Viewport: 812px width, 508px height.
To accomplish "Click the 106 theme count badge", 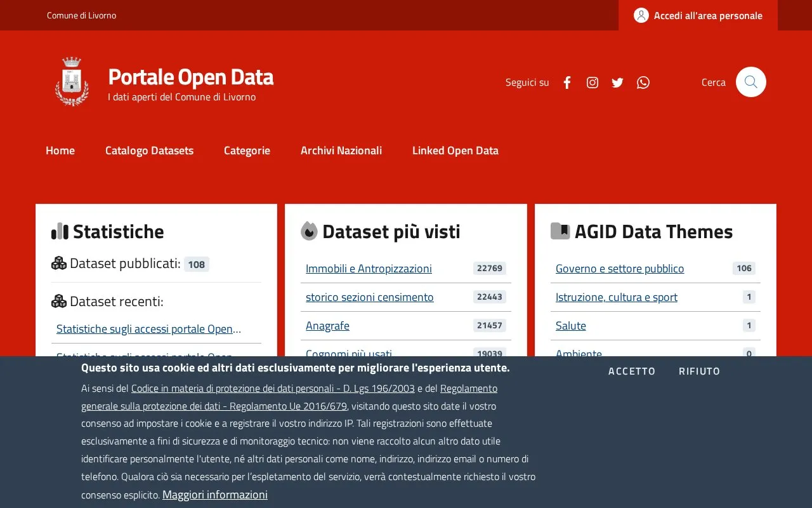I will 744,269.
